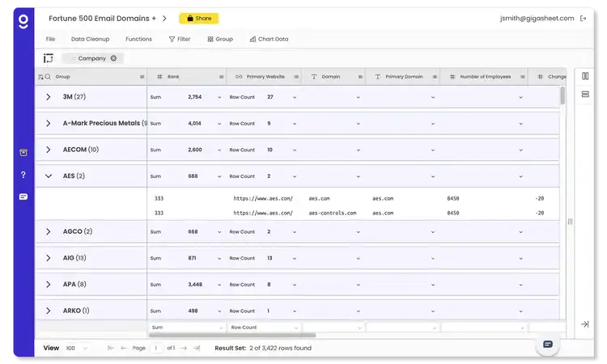Open the Data Cleanup menu
This screenshot has height=364, width=607.
click(x=90, y=39)
